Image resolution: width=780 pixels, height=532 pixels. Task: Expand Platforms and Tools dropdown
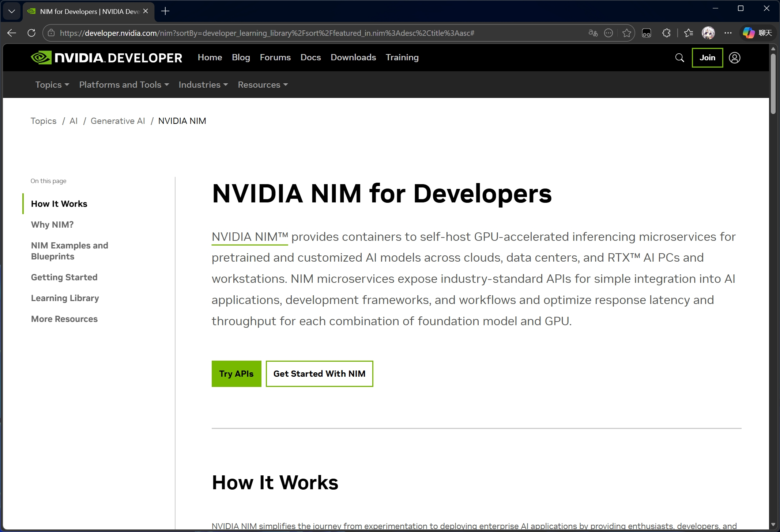(124, 85)
